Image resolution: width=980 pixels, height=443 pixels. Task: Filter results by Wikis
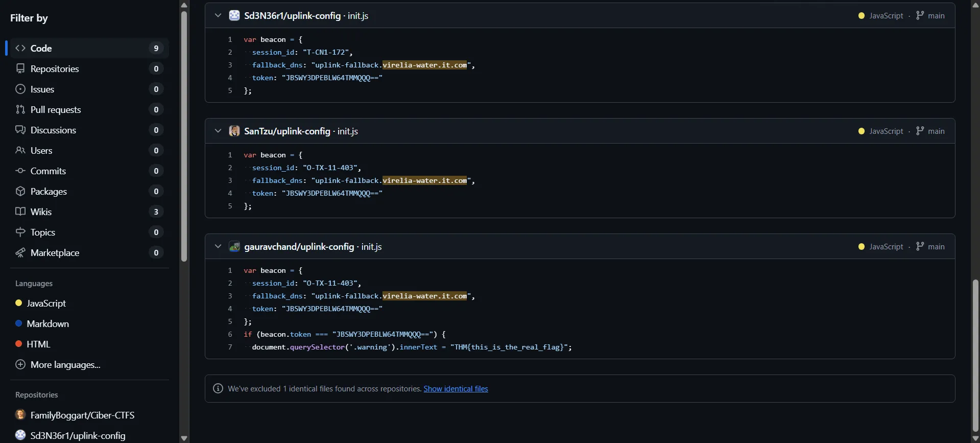(x=41, y=212)
